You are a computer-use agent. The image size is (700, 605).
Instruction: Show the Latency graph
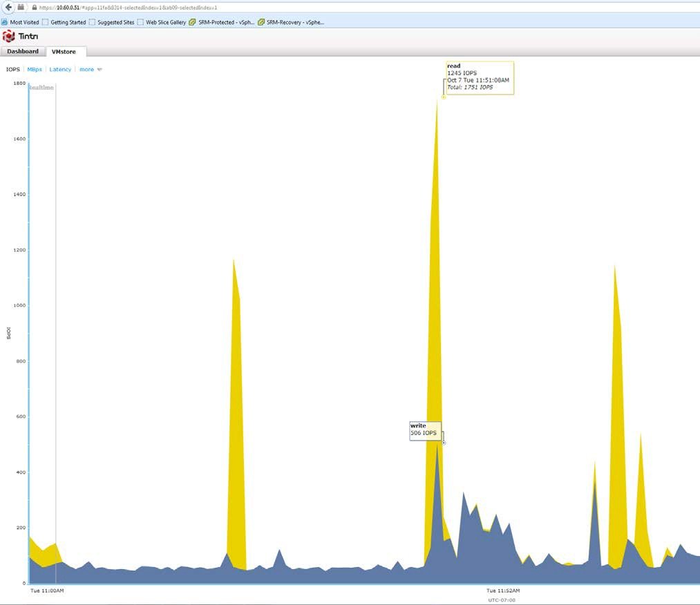coord(60,70)
